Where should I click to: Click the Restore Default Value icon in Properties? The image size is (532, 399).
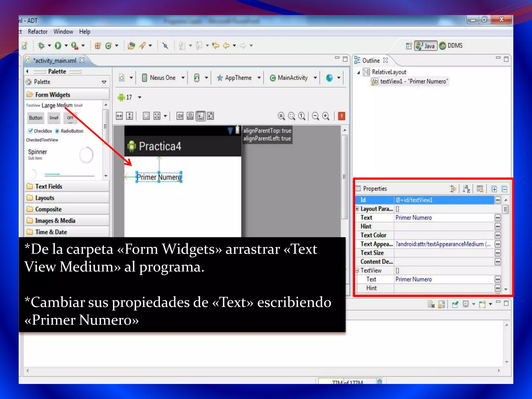click(x=480, y=189)
